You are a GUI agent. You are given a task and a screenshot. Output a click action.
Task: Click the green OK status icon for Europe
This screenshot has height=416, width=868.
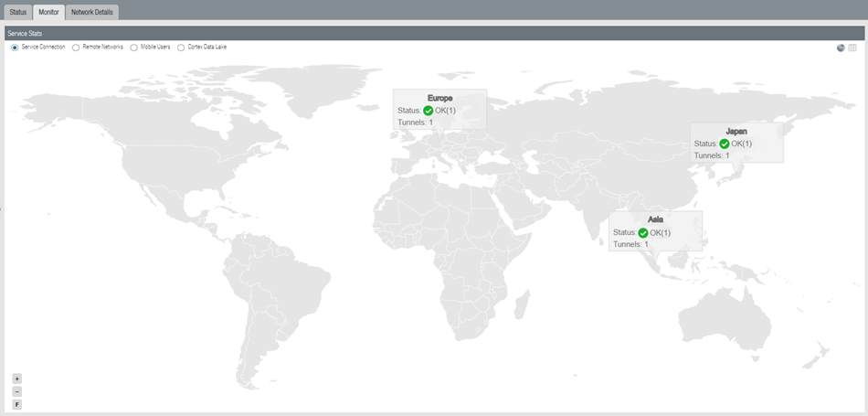428,111
